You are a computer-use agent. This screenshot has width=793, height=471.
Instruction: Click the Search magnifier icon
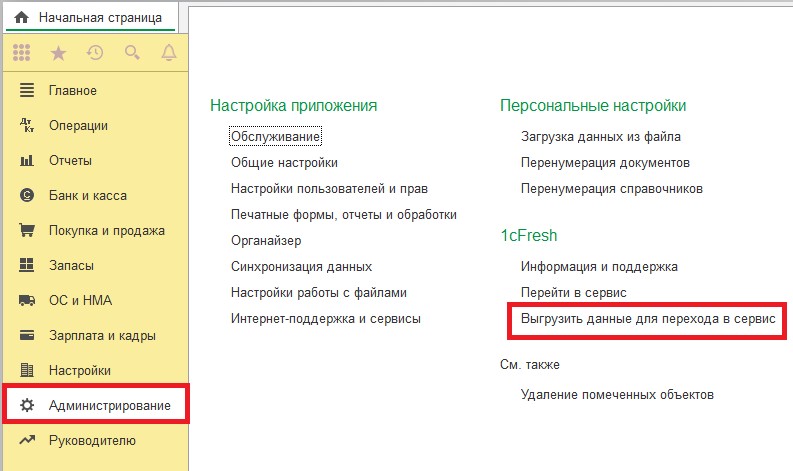pos(132,52)
